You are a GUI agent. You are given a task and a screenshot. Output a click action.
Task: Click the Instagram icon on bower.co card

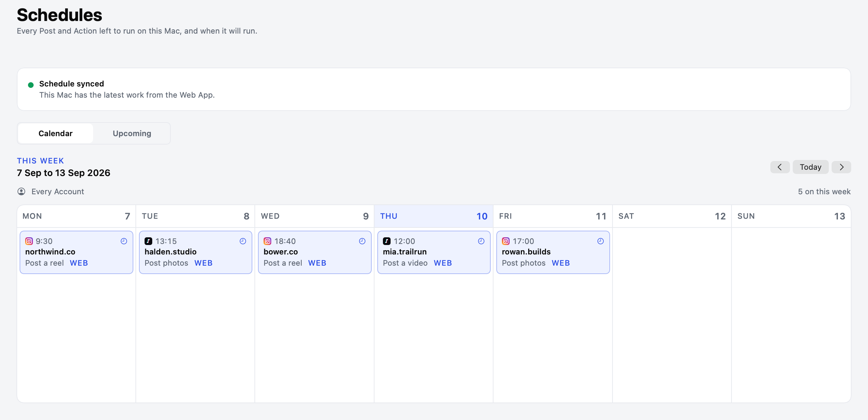[x=267, y=241]
